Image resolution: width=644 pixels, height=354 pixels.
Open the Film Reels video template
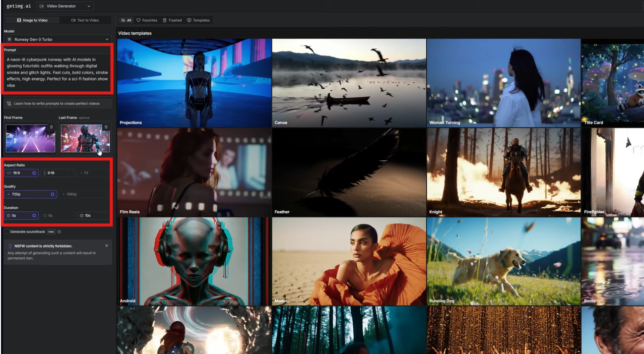coord(194,172)
